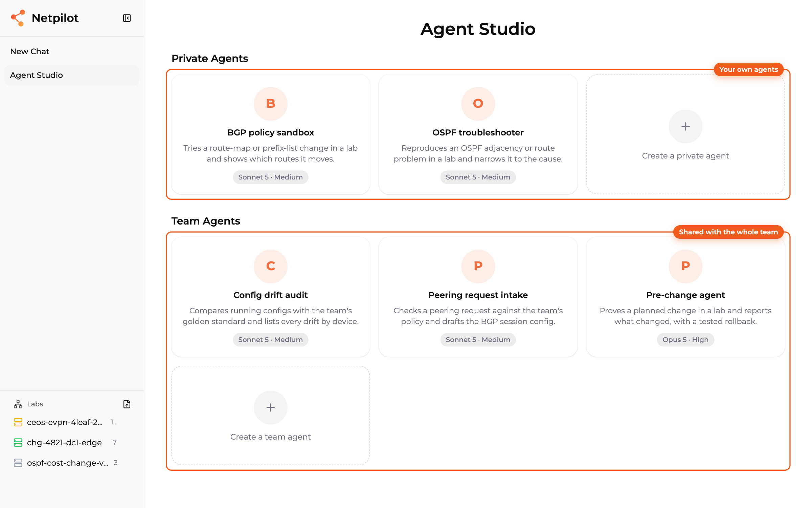
Task: Click P avatar of Pre-change agent
Action: (685, 266)
